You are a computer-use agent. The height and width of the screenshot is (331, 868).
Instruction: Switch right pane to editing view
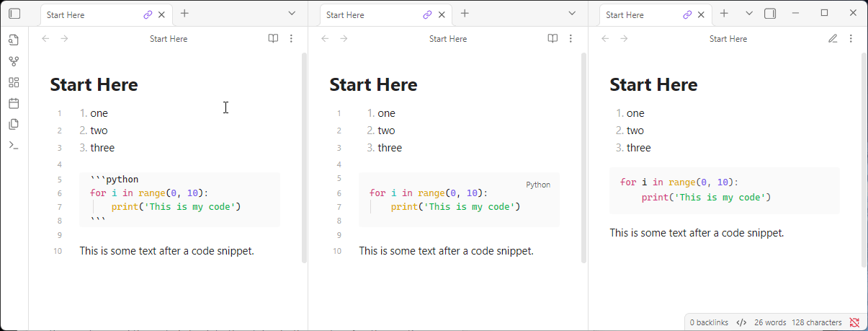[833, 39]
